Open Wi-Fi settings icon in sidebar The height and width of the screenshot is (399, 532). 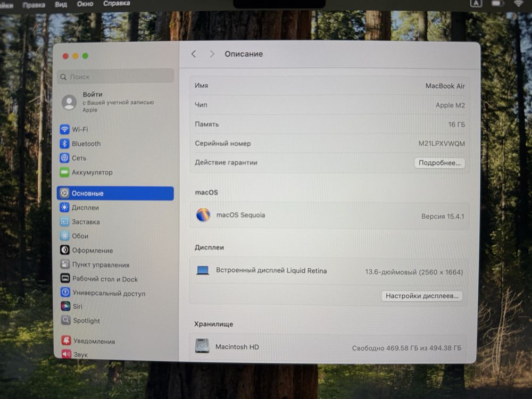[x=64, y=129]
